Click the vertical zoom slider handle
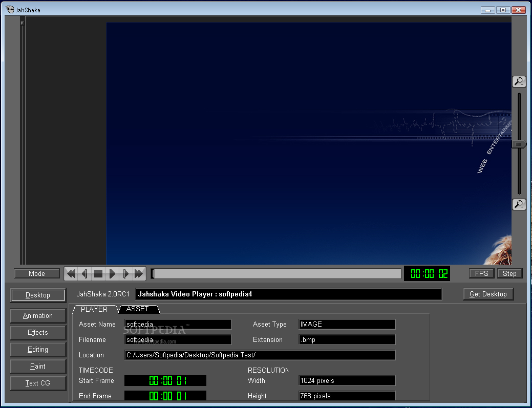Viewport: 532px width, 408px height. (x=519, y=144)
